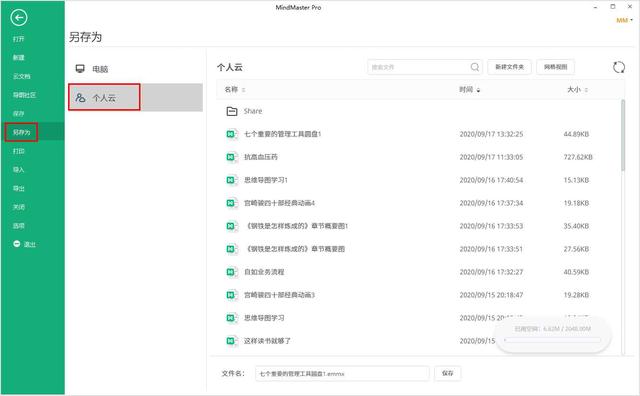The height and width of the screenshot is (396, 640).
Task: Open the MM account dropdown
Action: (x=624, y=20)
